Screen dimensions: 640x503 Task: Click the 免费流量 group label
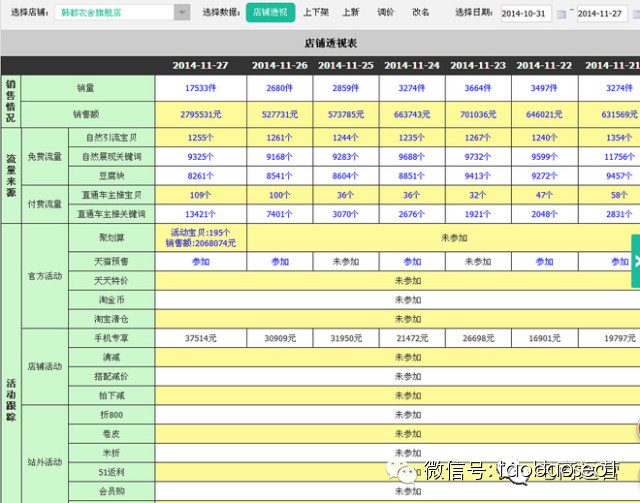pos(45,157)
